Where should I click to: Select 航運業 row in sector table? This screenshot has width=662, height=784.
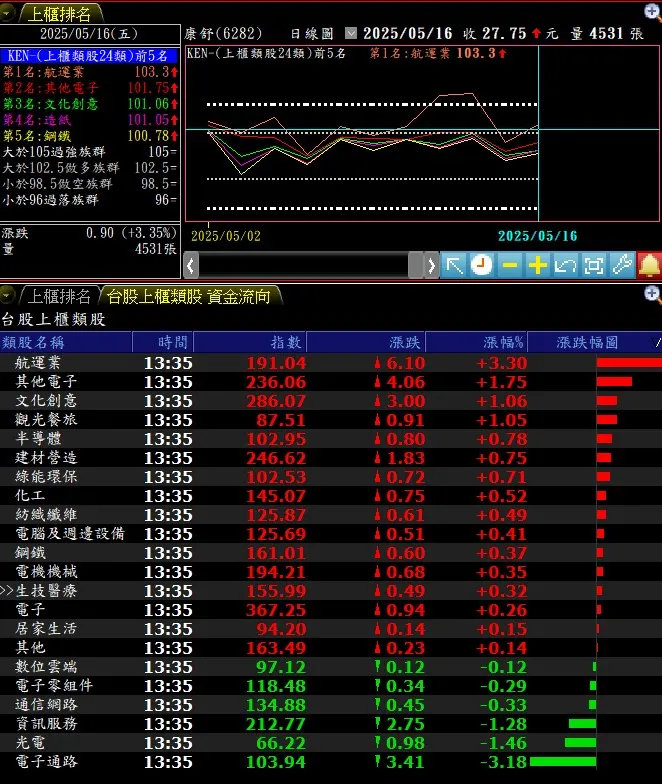coord(331,362)
